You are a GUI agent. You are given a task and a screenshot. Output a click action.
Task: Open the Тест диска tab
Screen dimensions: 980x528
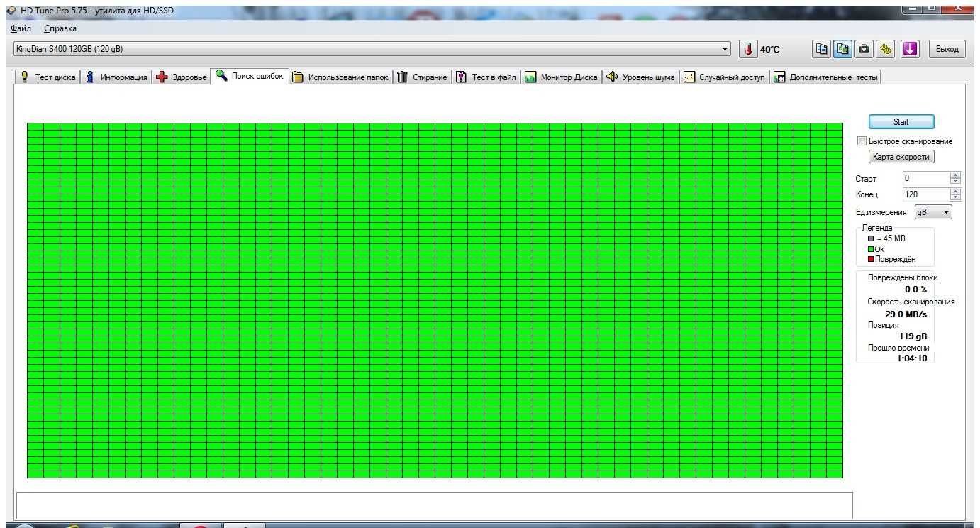(47, 77)
